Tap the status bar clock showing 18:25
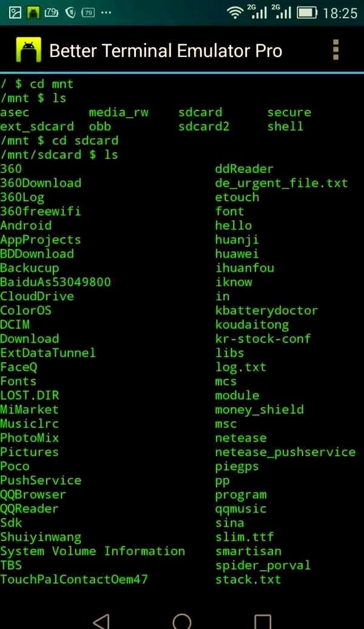Image resolution: width=364 pixels, height=629 pixels. pos(340,13)
